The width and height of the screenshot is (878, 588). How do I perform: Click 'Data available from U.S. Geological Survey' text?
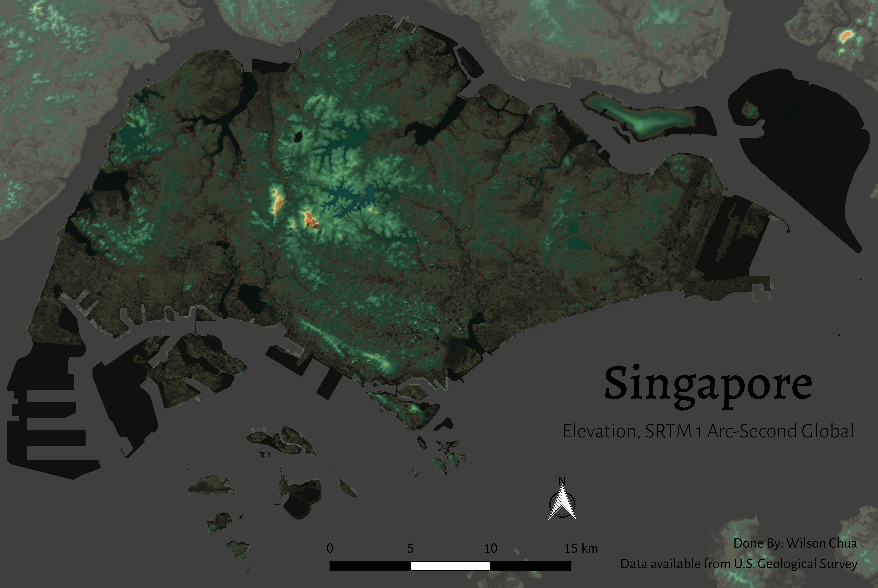(x=739, y=564)
